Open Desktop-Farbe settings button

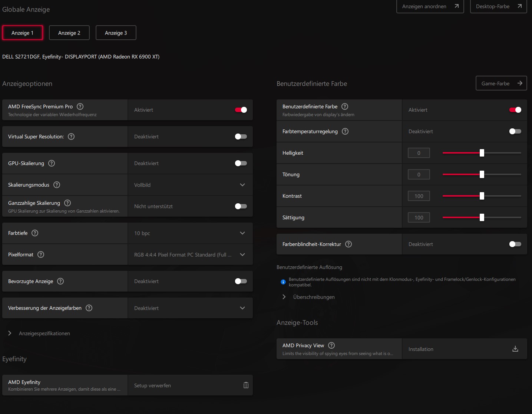tap(498, 6)
